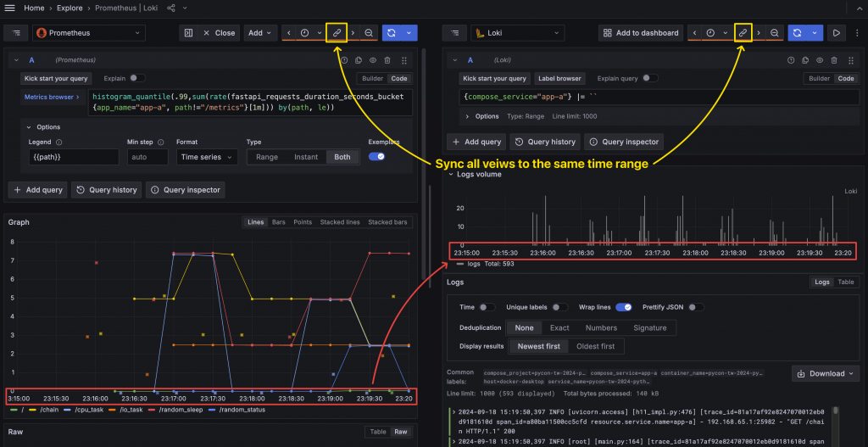Click /random_sleep series legend color swatch
Image resolution: width=868 pixels, height=447 pixels.
point(153,410)
